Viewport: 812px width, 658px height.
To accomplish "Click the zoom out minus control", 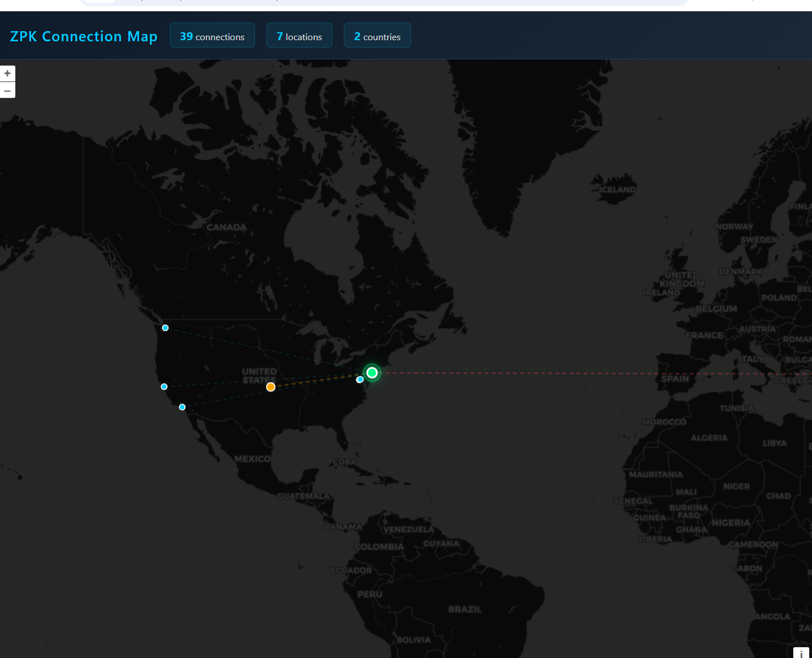I will pos(7,90).
